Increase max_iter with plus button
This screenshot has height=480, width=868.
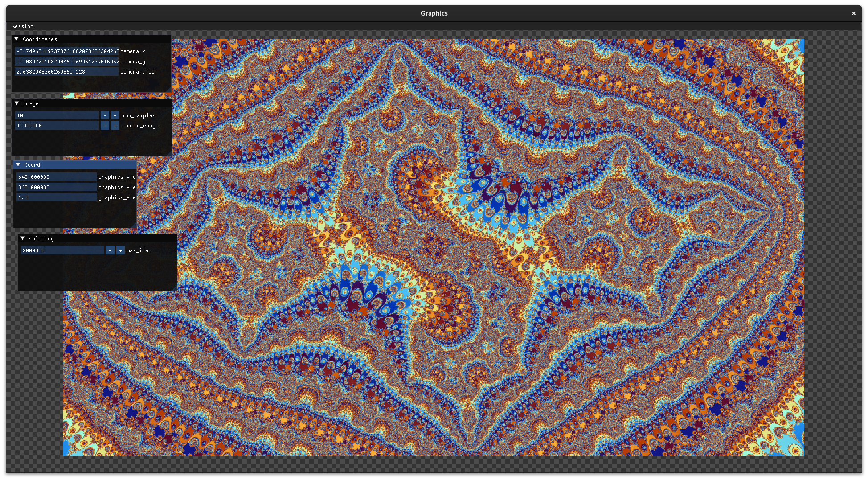click(x=120, y=250)
